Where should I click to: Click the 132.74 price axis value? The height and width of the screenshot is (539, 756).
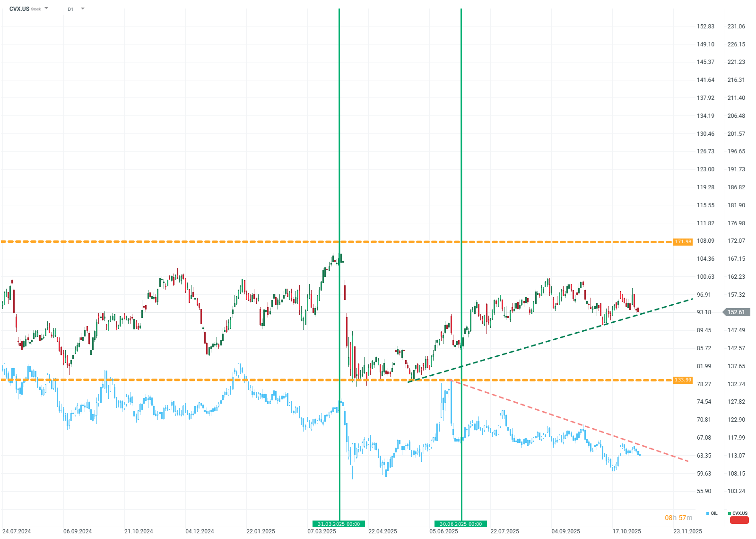(x=736, y=384)
